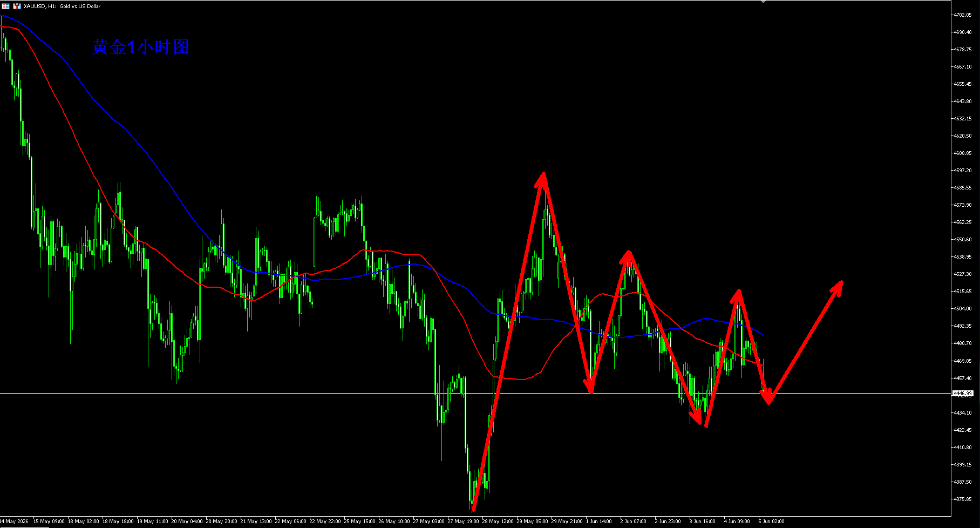Click the 27 May 19:00 time label

tap(463, 522)
